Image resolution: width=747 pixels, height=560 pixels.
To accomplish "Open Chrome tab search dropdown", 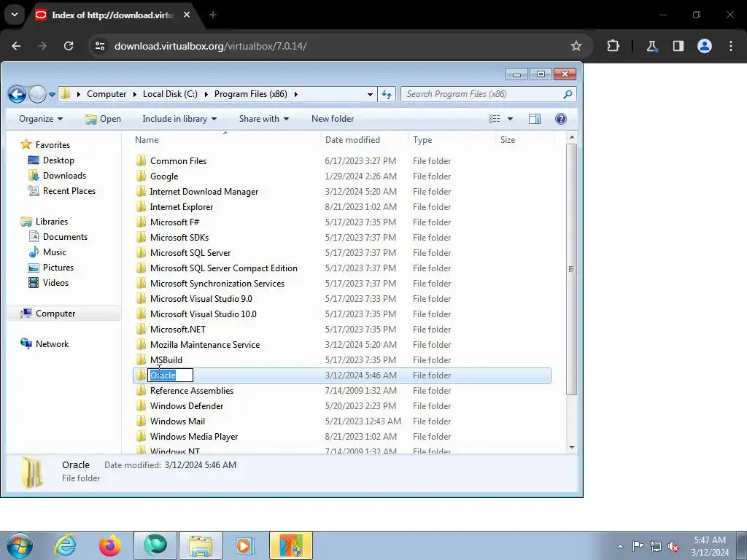I will tap(15, 15).
